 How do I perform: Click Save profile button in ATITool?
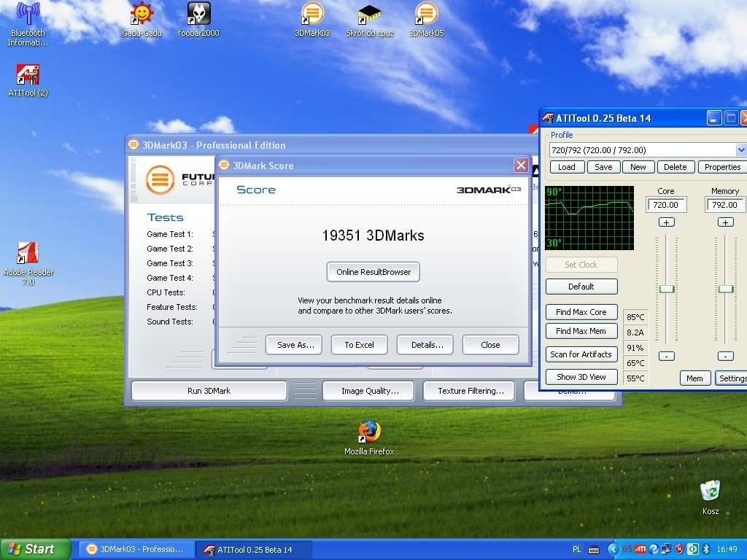pyautogui.click(x=603, y=167)
